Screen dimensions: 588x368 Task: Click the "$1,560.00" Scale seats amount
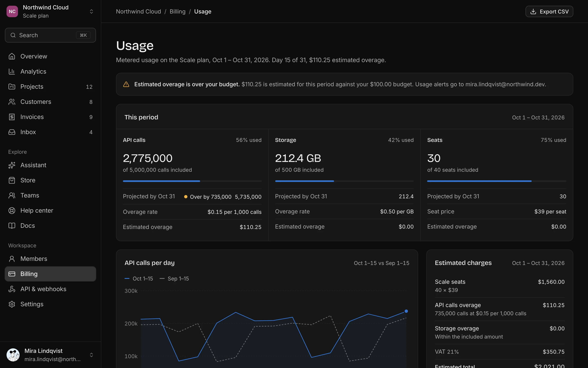click(551, 282)
